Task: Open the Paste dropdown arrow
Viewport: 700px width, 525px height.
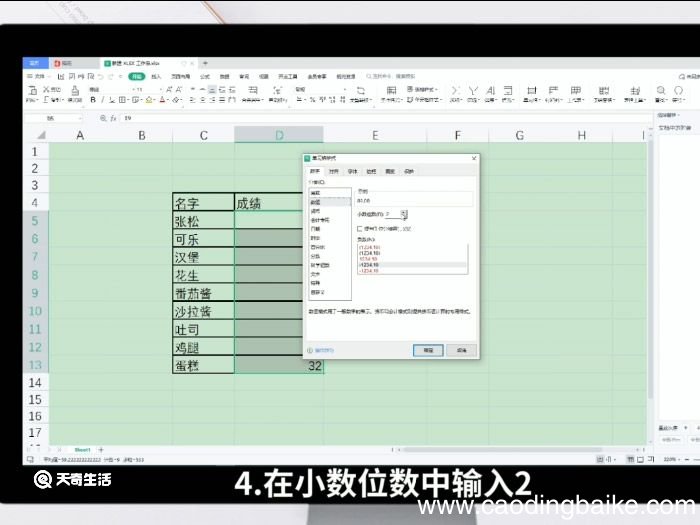Action: point(37,100)
